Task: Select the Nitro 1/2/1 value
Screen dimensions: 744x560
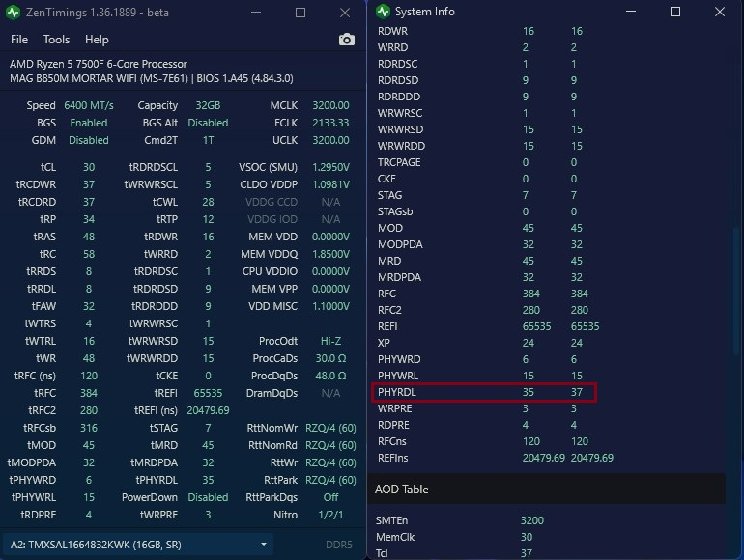Action: (330, 515)
